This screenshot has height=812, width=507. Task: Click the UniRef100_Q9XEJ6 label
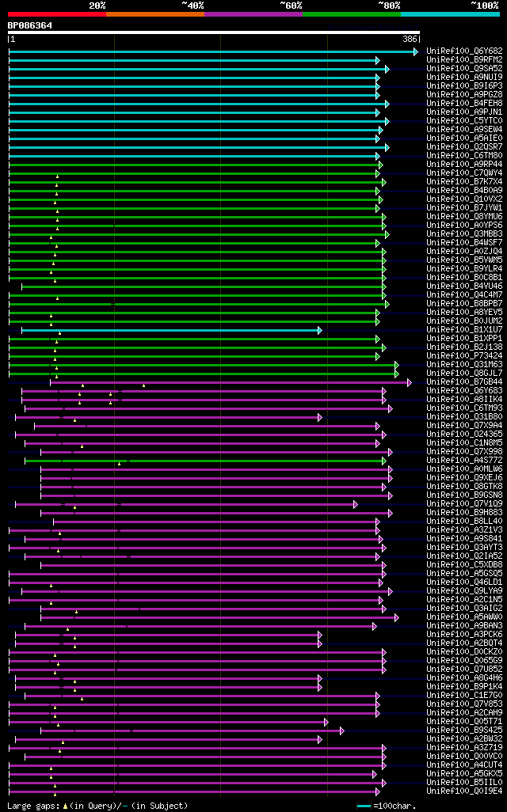coord(464,477)
